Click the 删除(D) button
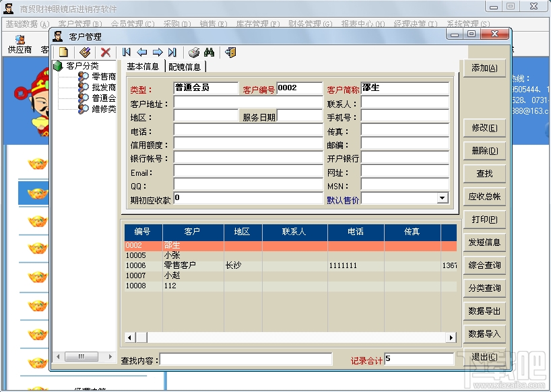 [x=484, y=151]
